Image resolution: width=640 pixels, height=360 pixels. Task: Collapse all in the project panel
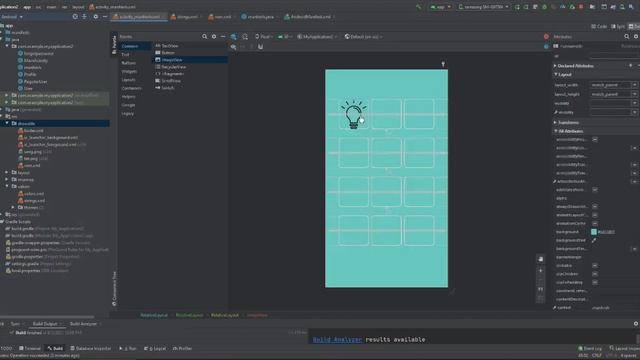(84, 17)
